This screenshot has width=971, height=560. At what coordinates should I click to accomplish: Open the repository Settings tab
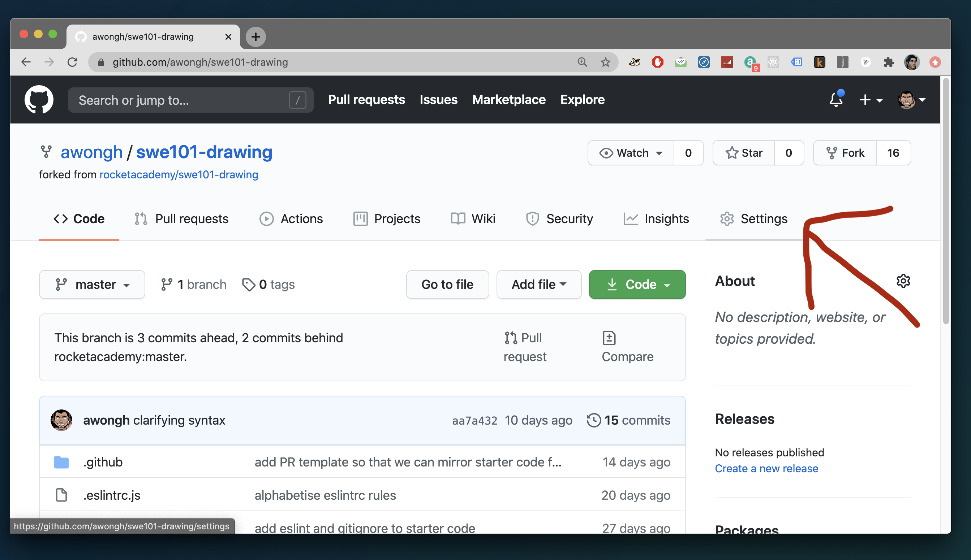pos(753,218)
